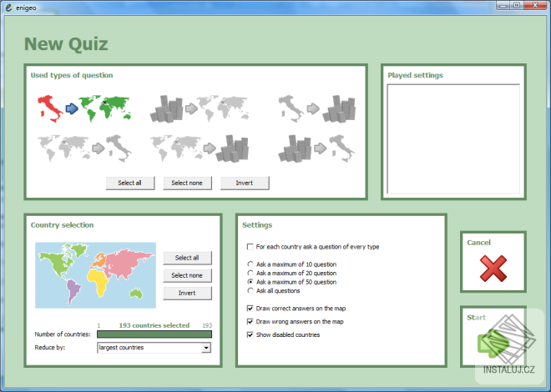This screenshot has width=551, height=392.
Task: Toggle Australia on the continent map
Action: [136, 294]
